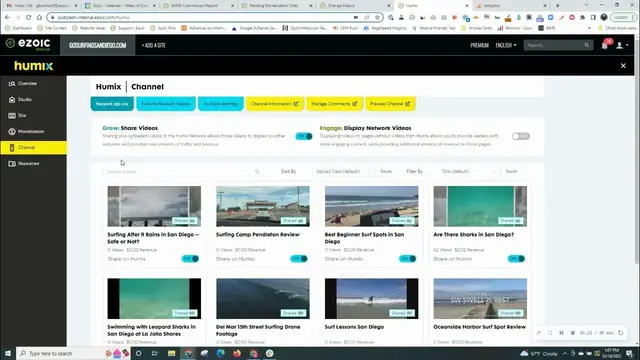The height and width of the screenshot is (360, 640).
Task: Select the Exclude Network Videos tab
Action: click(166, 104)
